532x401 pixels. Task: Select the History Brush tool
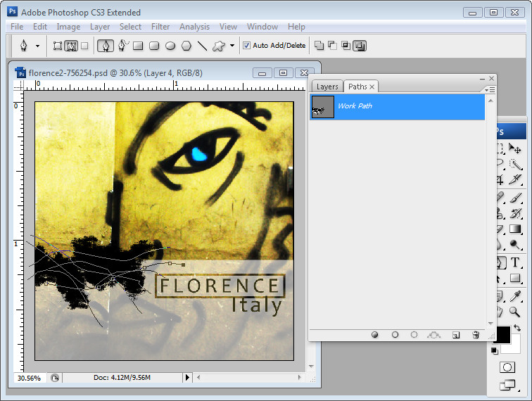[x=515, y=213]
